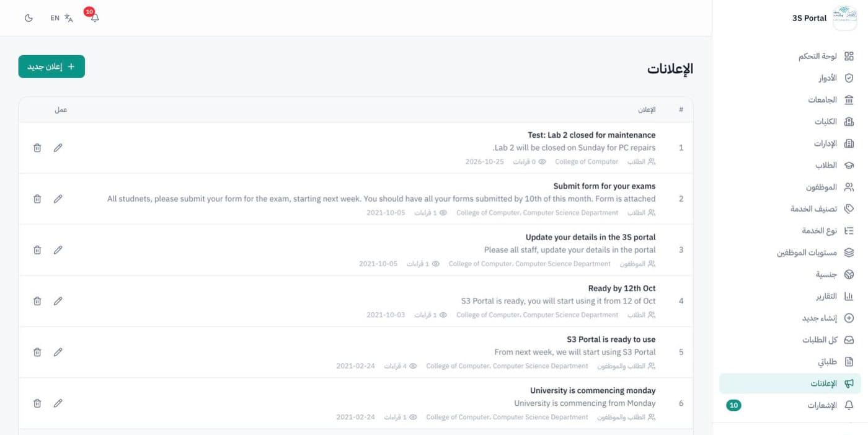Open مستويات الموظفين in the sidebar
Screen dimensions: 868x435
point(790,253)
